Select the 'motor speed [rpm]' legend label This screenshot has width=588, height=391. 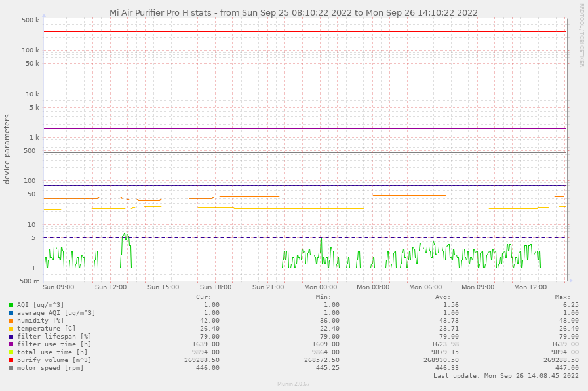(x=50, y=368)
